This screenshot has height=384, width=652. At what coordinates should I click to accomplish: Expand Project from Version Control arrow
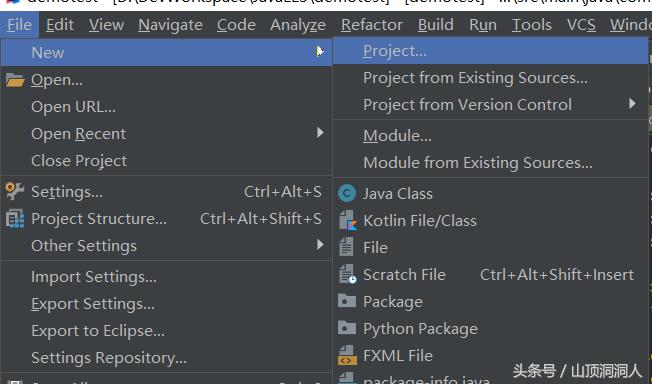632,103
